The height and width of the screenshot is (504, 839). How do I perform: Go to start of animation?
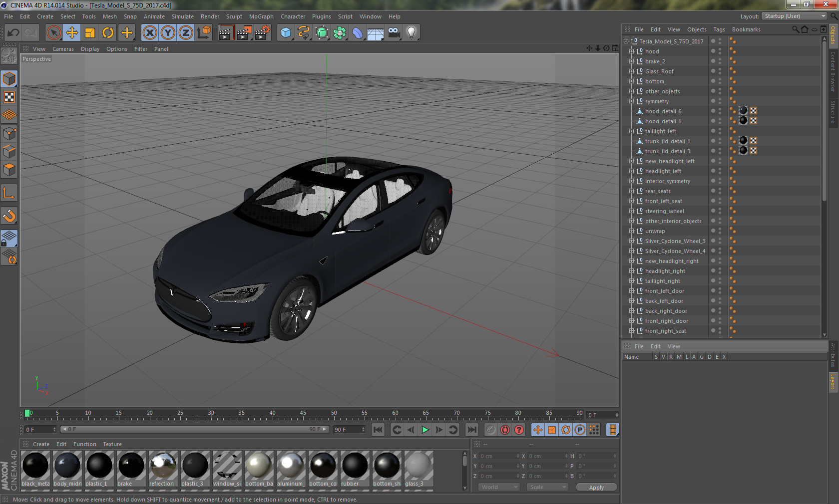[x=378, y=430]
